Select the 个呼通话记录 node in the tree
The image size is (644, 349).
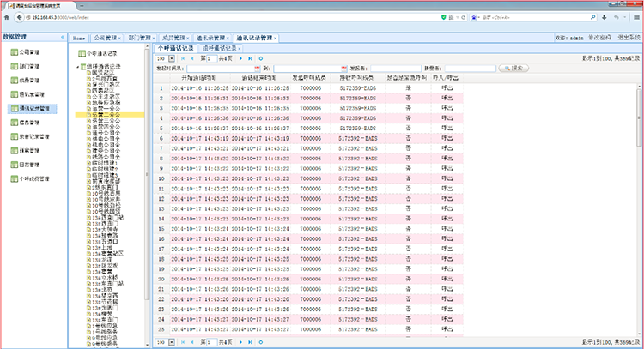click(98, 53)
